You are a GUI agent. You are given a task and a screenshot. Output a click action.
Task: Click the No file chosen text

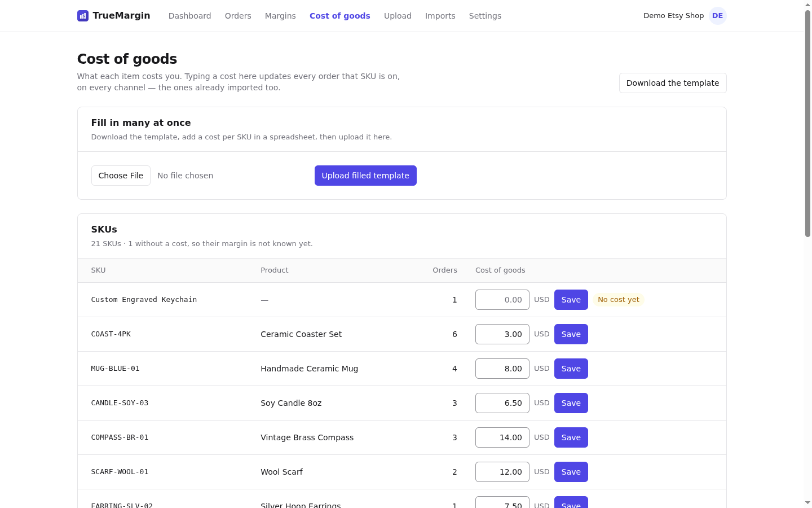186,176
